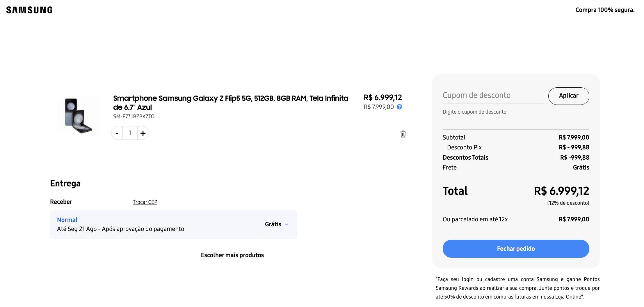Delete item with the trash icon
644x307 pixels.
click(x=403, y=134)
